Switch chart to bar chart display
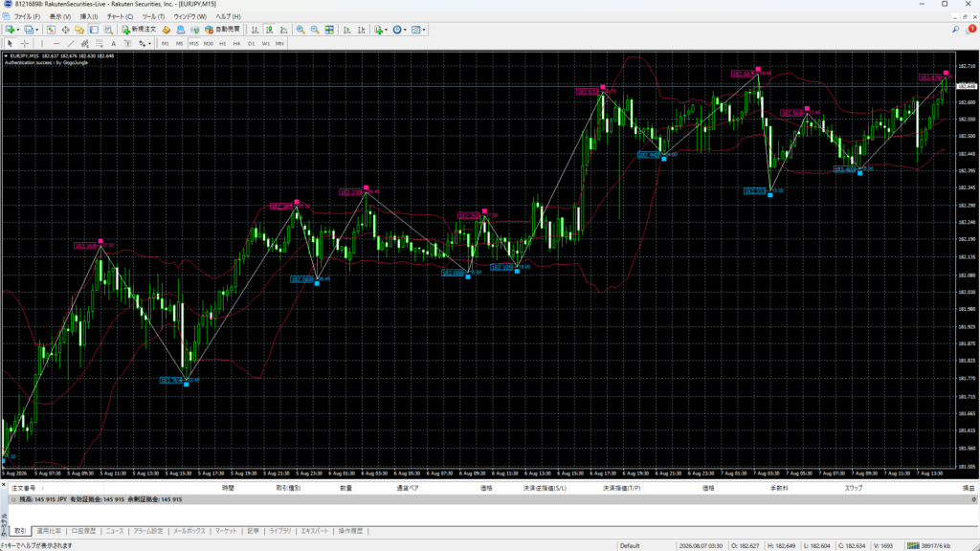 (255, 30)
